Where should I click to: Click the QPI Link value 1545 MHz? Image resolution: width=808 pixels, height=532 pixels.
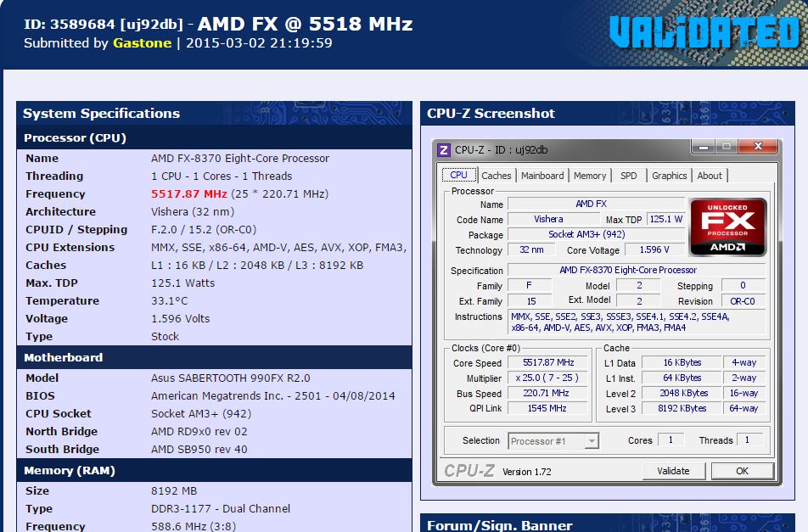547,408
